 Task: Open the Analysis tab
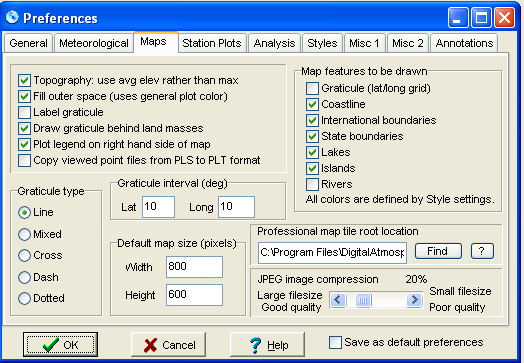tap(274, 43)
